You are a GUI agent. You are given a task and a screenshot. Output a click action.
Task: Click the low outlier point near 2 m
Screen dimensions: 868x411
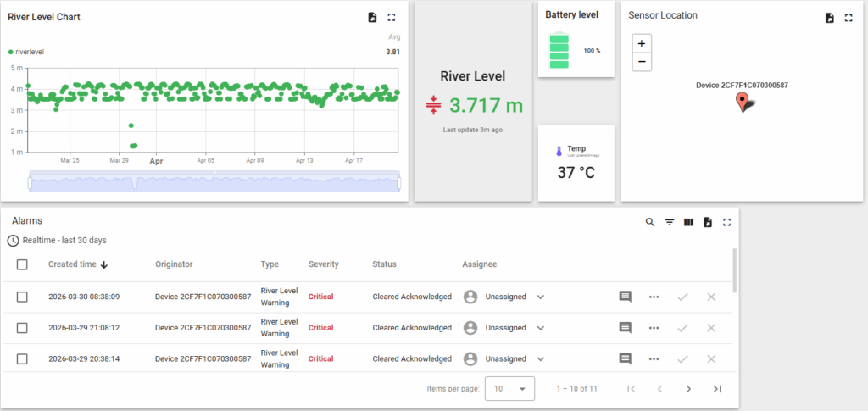pos(131,125)
